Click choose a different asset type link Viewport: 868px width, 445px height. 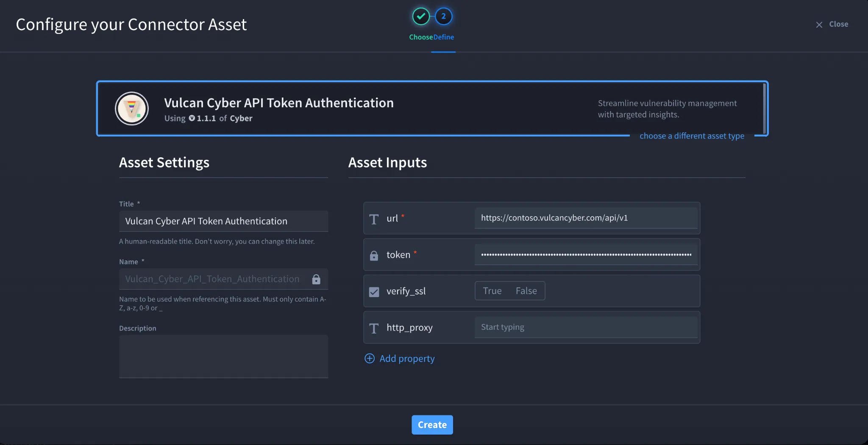coord(692,136)
